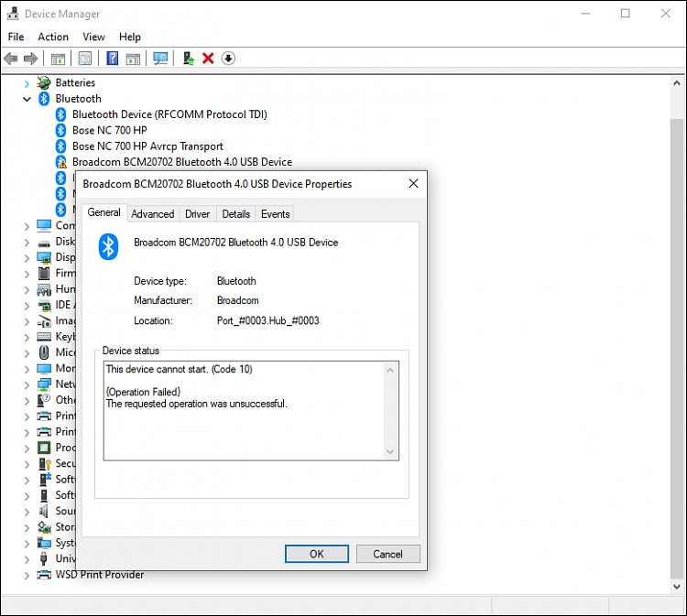Click Cancel in properties dialog
This screenshot has width=687, height=616.
coord(387,554)
